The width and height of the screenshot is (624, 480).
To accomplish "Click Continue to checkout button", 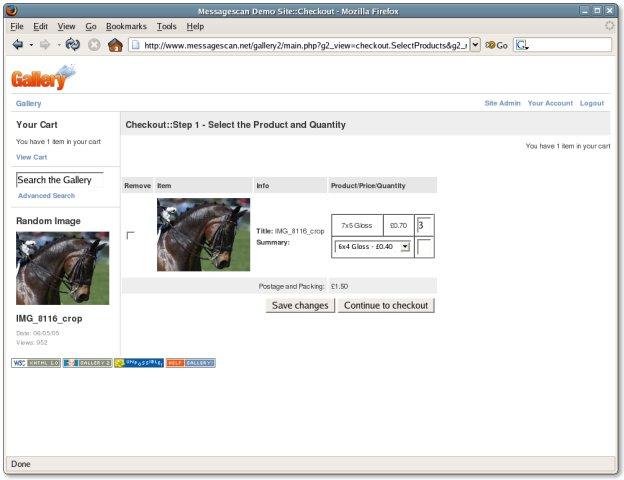I will [386, 306].
